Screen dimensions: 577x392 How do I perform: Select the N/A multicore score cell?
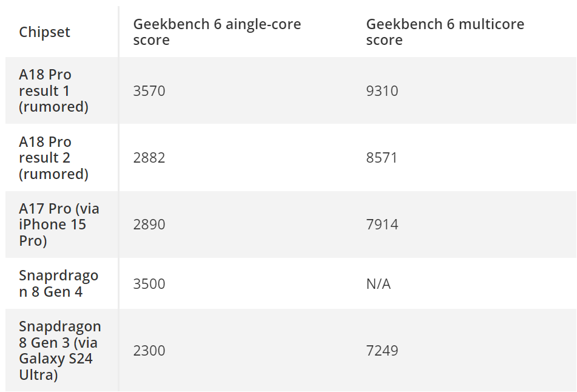pyautogui.click(x=379, y=283)
